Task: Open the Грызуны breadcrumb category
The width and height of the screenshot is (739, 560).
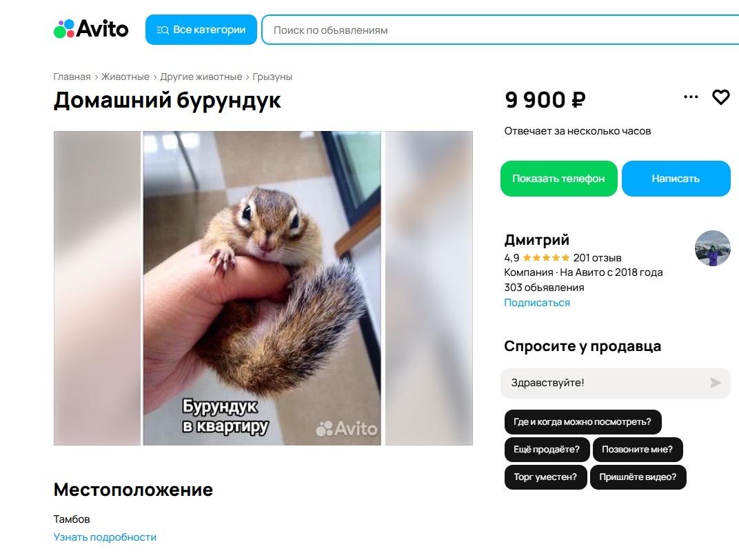Action: pyautogui.click(x=272, y=77)
